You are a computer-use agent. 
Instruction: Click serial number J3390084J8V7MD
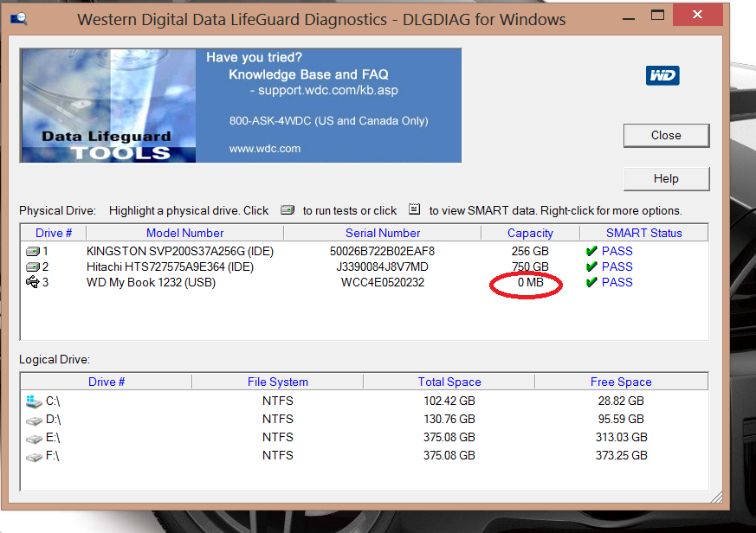coord(382,266)
